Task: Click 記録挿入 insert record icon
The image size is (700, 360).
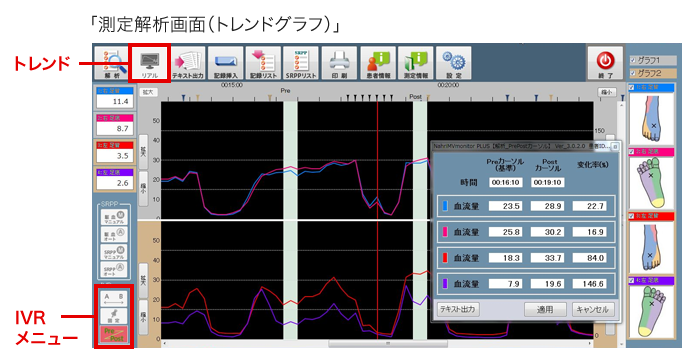Action: [225, 63]
